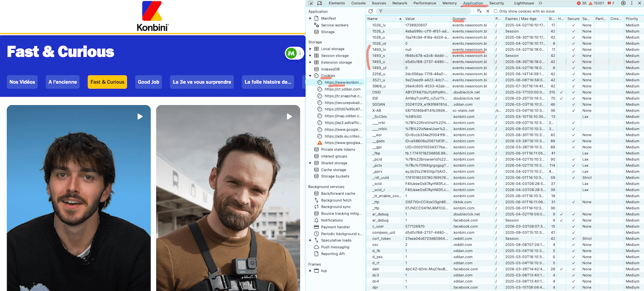
Task: Enable Only show cookies with an issue
Action: [x=495, y=11]
